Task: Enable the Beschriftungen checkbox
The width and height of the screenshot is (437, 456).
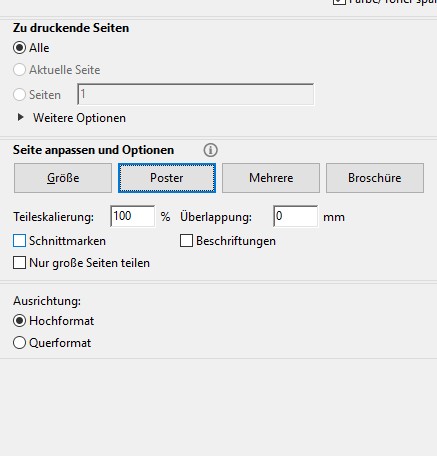Action: [x=186, y=241]
